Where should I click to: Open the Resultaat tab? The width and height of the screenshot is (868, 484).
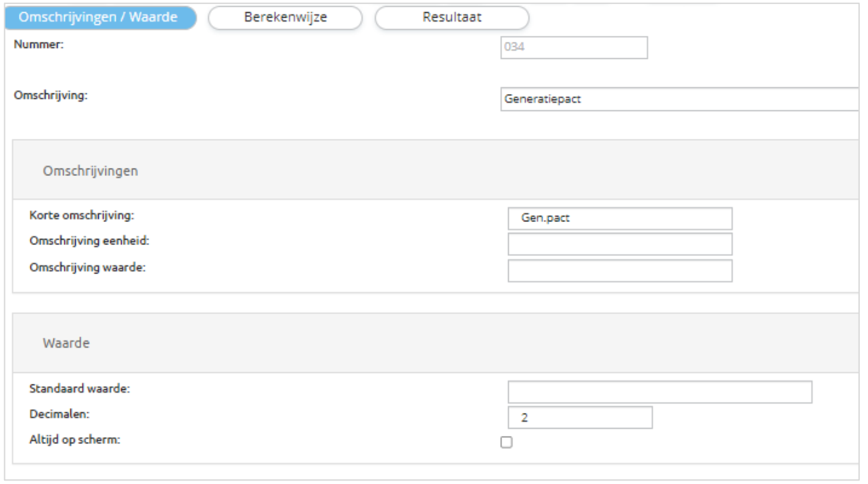coord(452,18)
